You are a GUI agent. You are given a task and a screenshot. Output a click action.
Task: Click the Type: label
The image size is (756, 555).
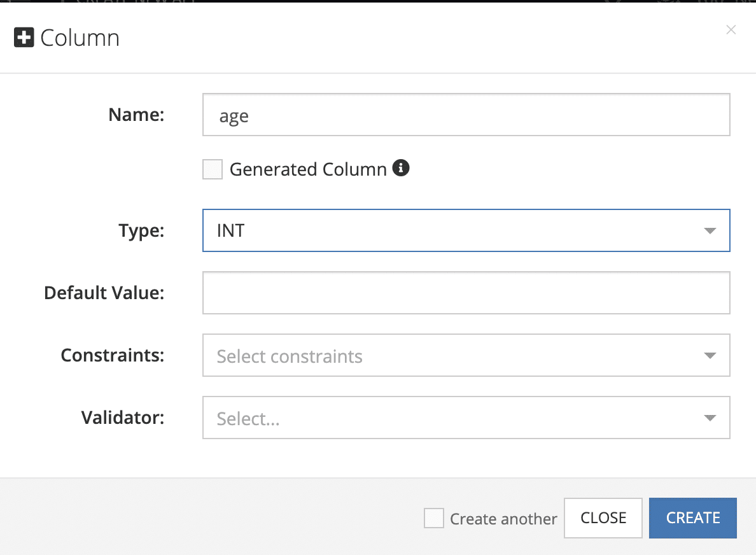click(142, 231)
